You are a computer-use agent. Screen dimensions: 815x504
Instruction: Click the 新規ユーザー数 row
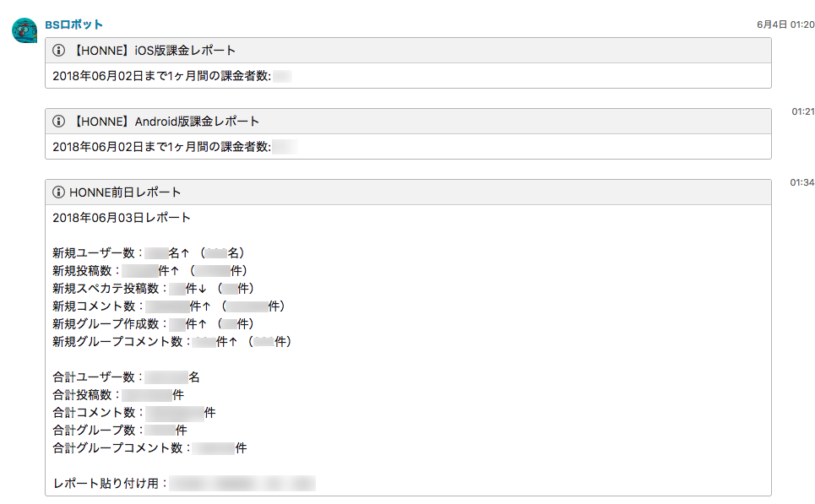pyautogui.click(x=148, y=253)
